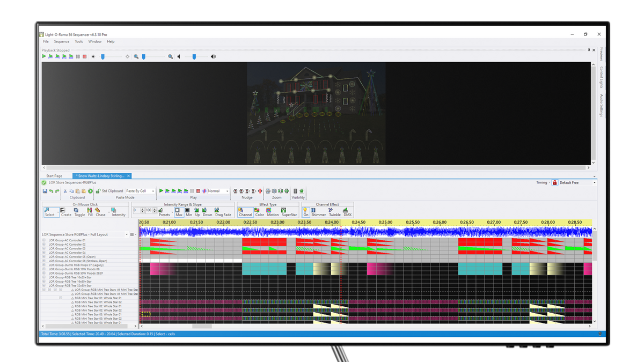Switch to the Start Page tab
644x362 pixels.
pos(54,176)
